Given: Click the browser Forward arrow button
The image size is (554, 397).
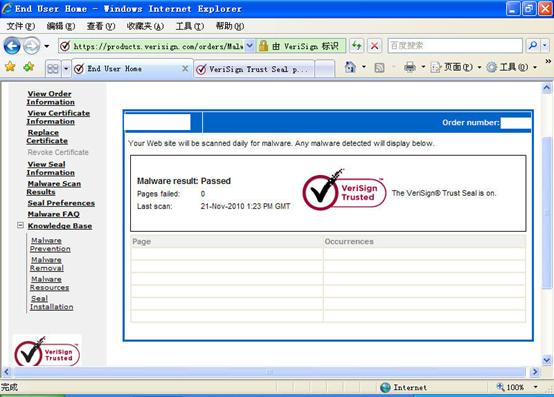Looking at the screenshot, I should point(31,46).
